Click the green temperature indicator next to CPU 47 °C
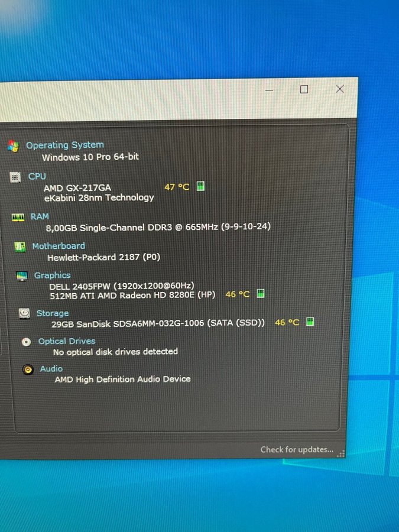This screenshot has height=532, width=399. pos(200,187)
